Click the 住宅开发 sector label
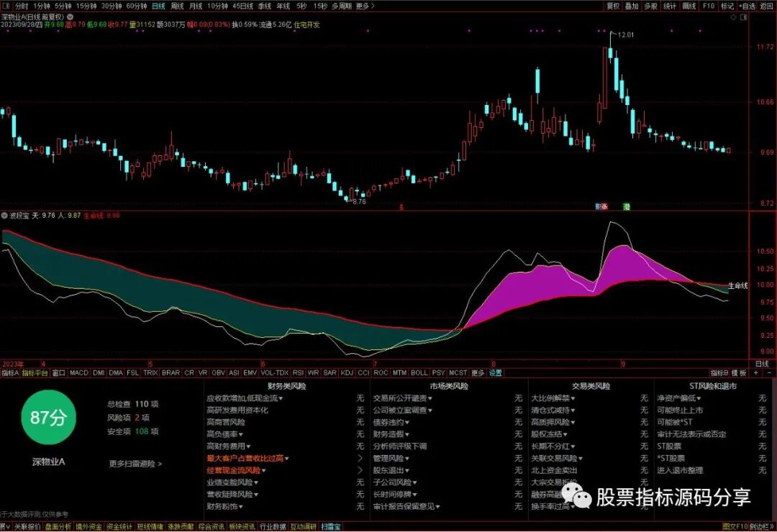The width and height of the screenshot is (777, 532). tap(306, 24)
